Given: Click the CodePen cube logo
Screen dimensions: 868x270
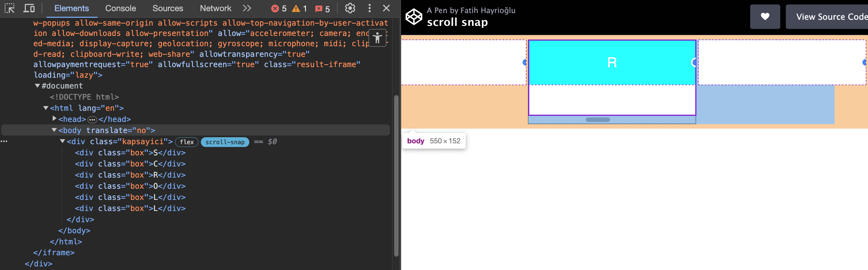Looking at the screenshot, I should coord(414,16).
